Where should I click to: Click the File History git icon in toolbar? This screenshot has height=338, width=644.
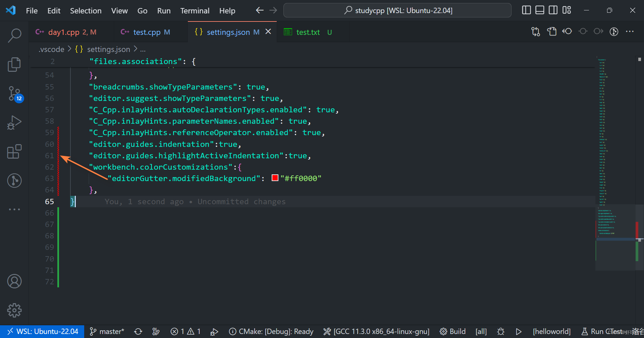pyautogui.click(x=614, y=32)
